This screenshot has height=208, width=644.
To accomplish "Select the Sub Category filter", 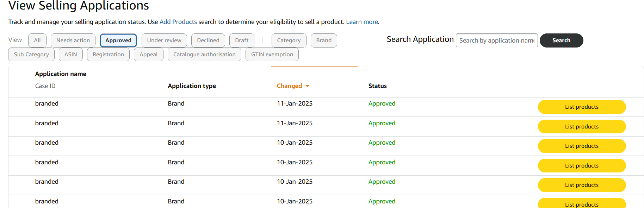I will [x=31, y=55].
